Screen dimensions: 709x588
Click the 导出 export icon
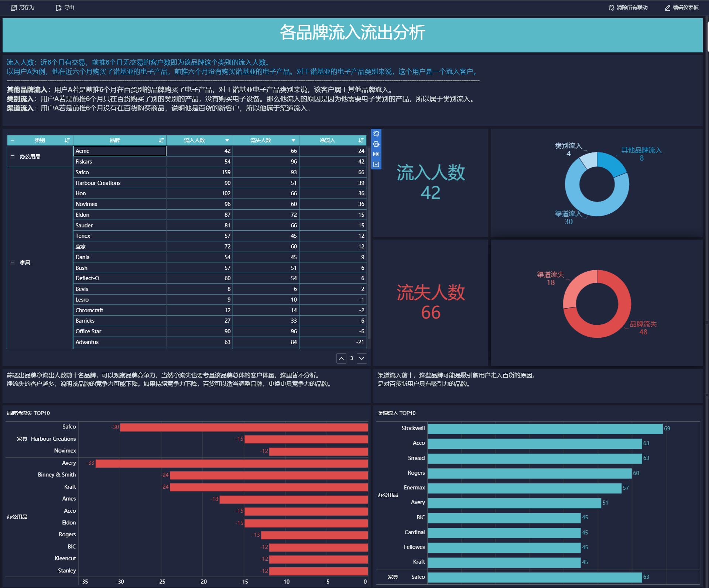pos(58,7)
